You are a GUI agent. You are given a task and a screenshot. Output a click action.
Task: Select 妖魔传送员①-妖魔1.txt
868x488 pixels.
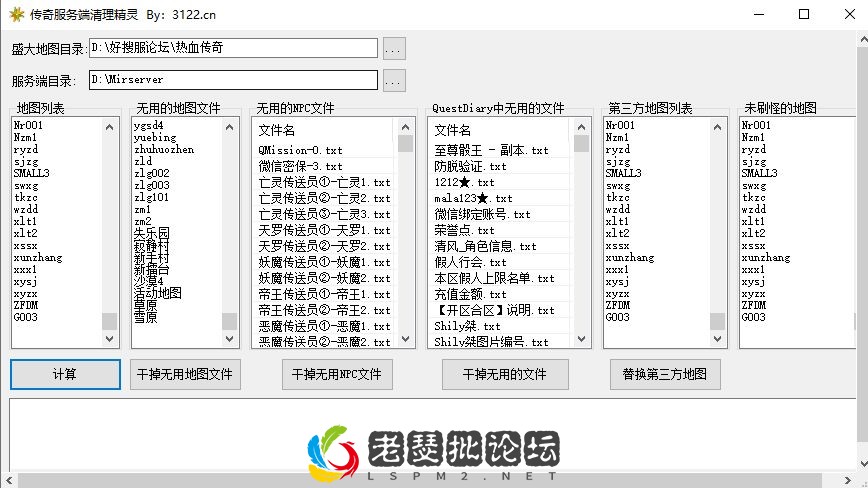tap(324, 262)
